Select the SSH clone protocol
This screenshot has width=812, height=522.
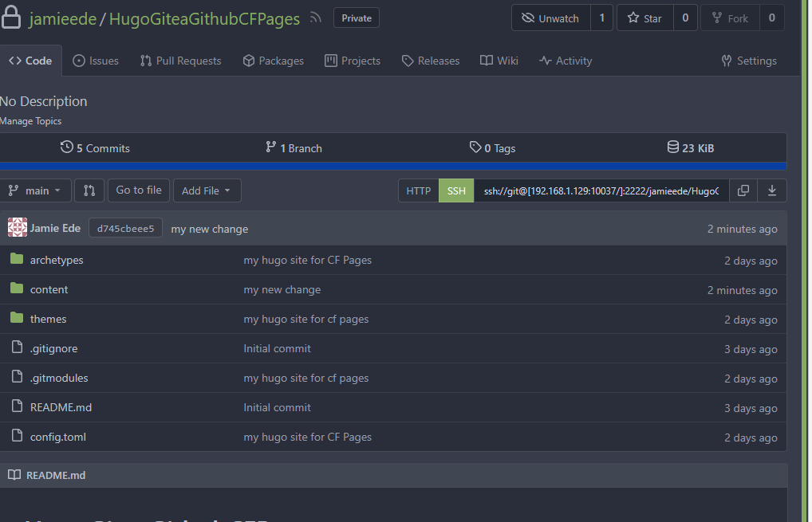[456, 190]
